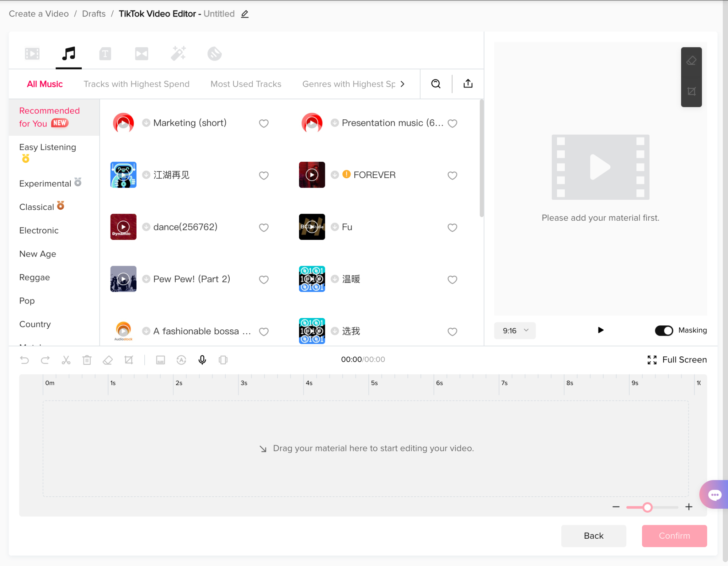Select the Electronic genre
The image size is (728, 566).
(x=39, y=231)
